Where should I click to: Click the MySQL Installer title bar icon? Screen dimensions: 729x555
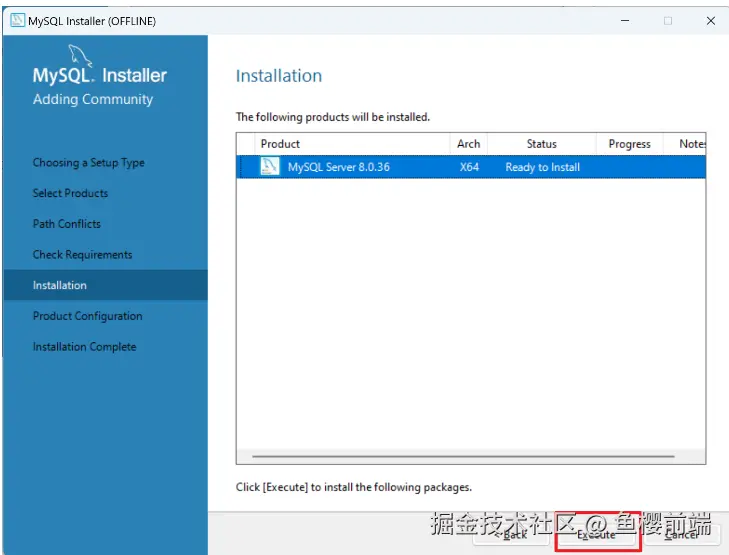pyautogui.click(x=17, y=20)
